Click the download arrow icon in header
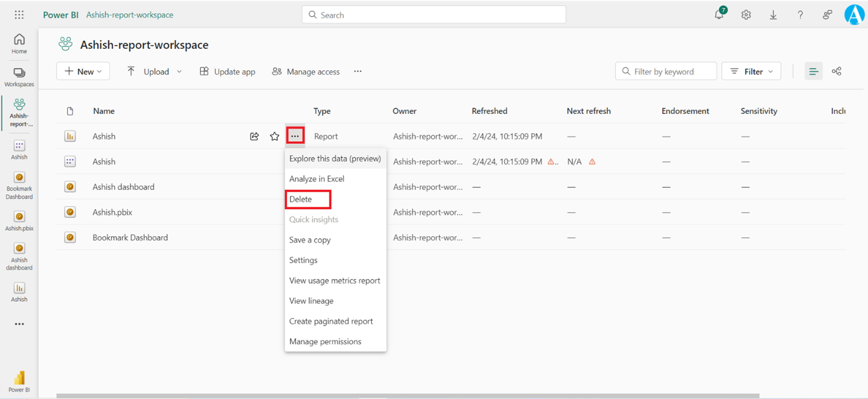Screen dimensions: 868x399 (773, 15)
